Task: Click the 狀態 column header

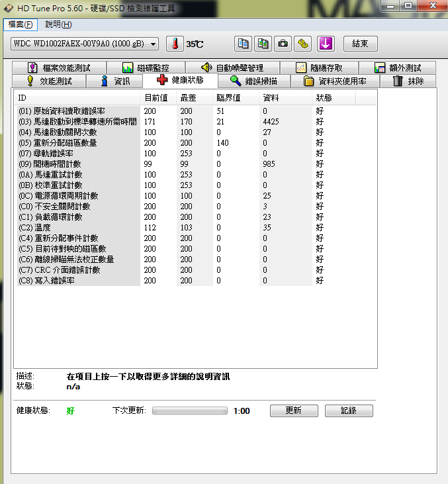Action: pyautogui.click(x=334, y=98)
